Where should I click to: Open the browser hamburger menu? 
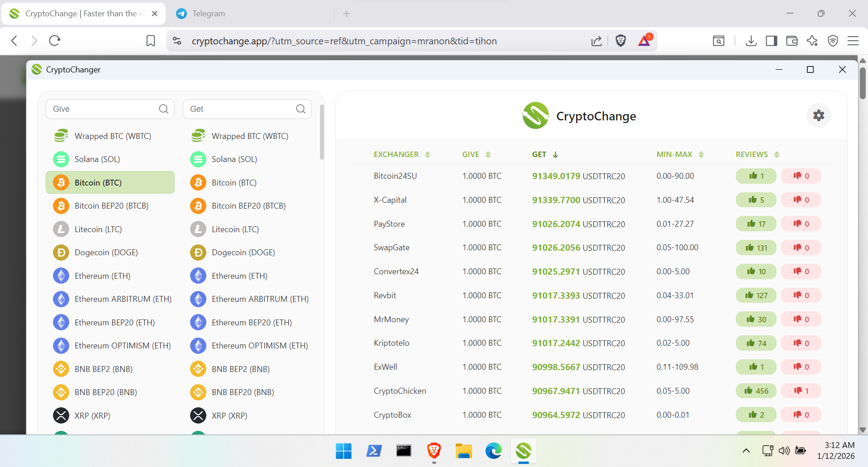point(853,41)
